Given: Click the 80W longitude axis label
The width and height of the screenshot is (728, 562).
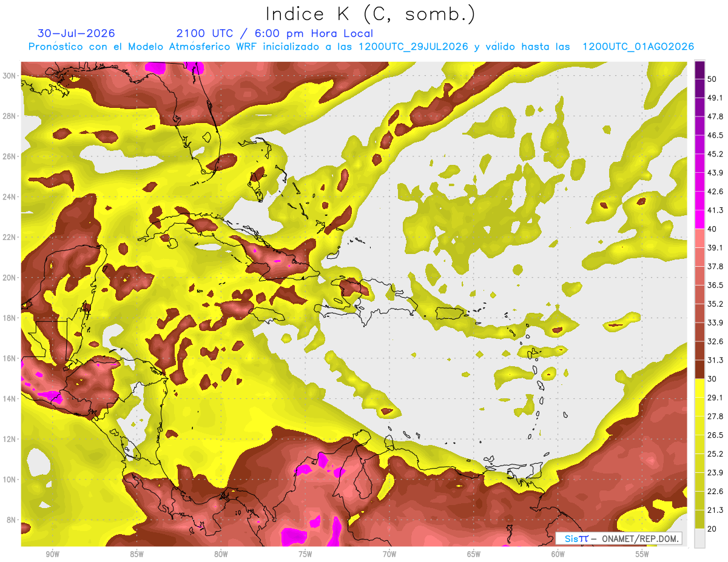Looking at the screenshot, I should [x=221, y=554].
